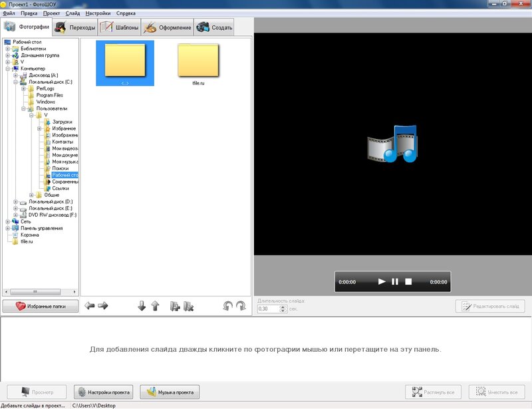Switch to the Переходы tab
This screenshot has width=532, height=409.
(x=75, y=27)
